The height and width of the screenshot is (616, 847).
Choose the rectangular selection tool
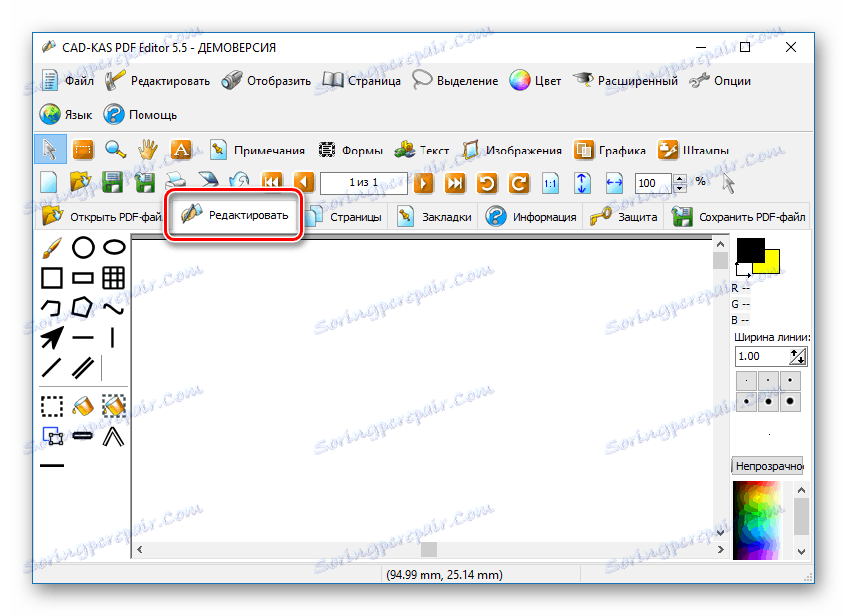click(x=83, y=150)
